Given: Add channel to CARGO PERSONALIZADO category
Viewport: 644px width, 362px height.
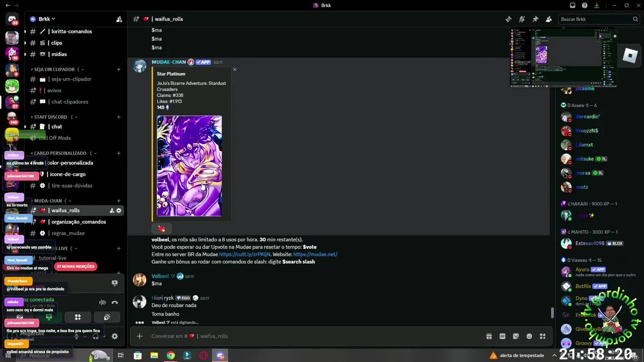Looking at the screenshot, I should pyautogui.click(x=119, y=153).
